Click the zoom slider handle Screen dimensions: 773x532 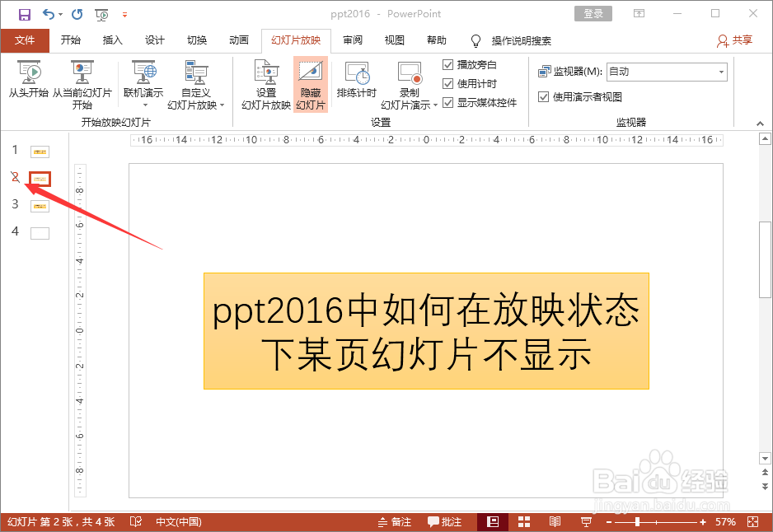637,521
